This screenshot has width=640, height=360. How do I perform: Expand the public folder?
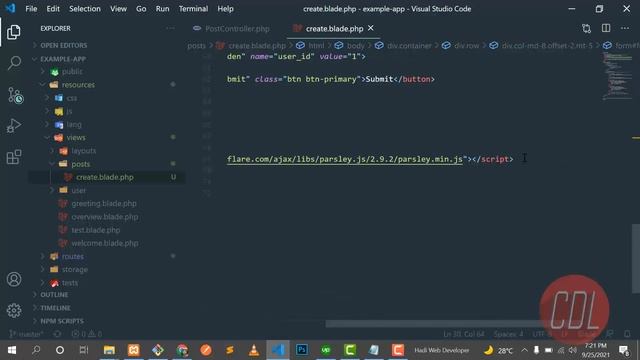tap(72, 71)
